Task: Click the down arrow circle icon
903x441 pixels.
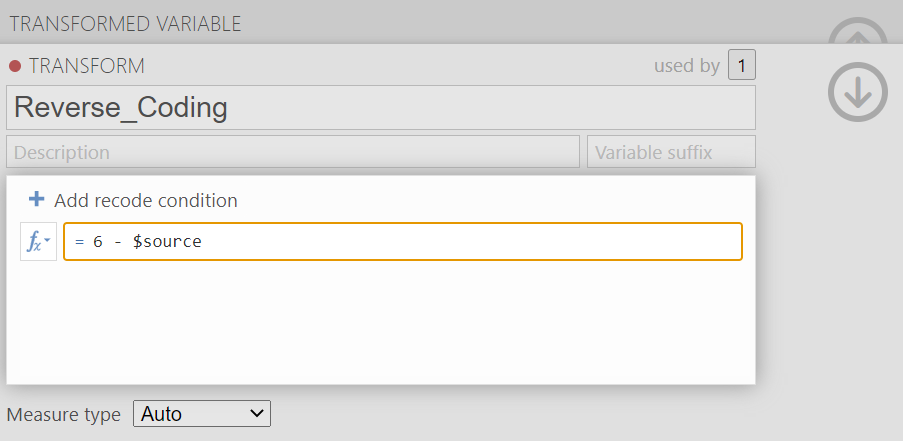Action: coord(858,92)
